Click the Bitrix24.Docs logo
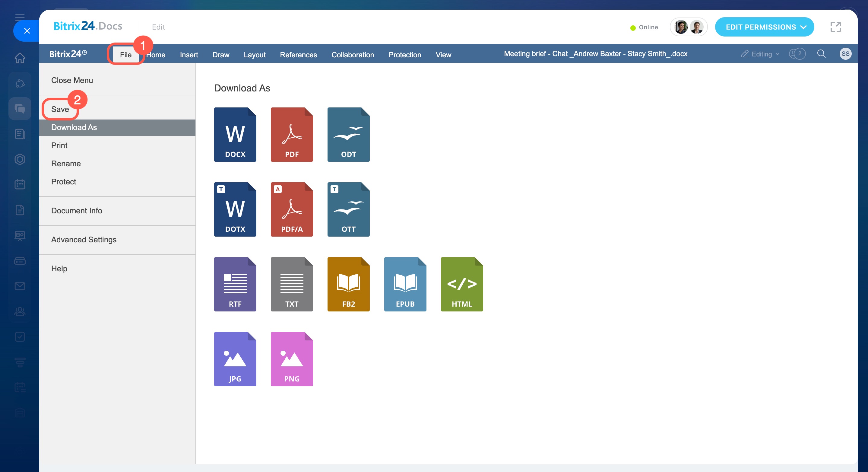868x472 pixels. (88, 26)
